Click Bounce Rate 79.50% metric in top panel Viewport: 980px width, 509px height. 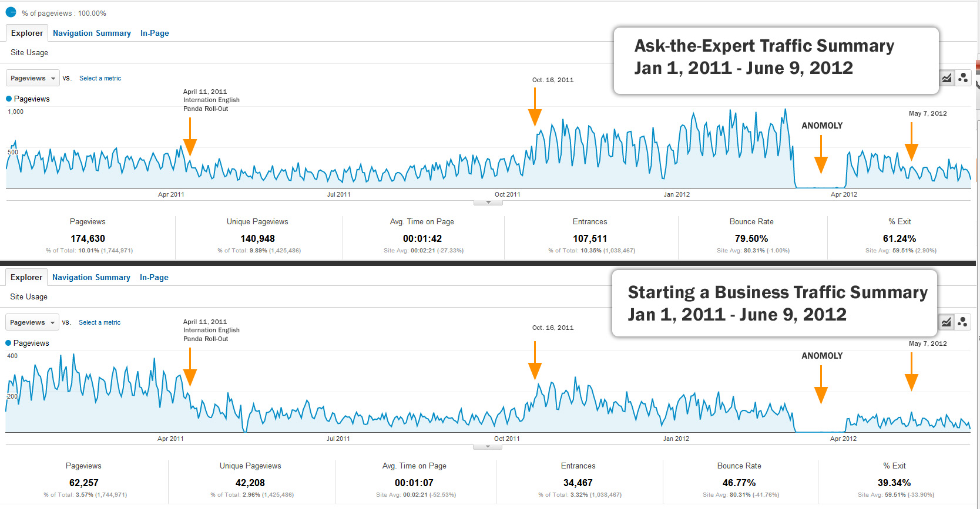(751, 238)
